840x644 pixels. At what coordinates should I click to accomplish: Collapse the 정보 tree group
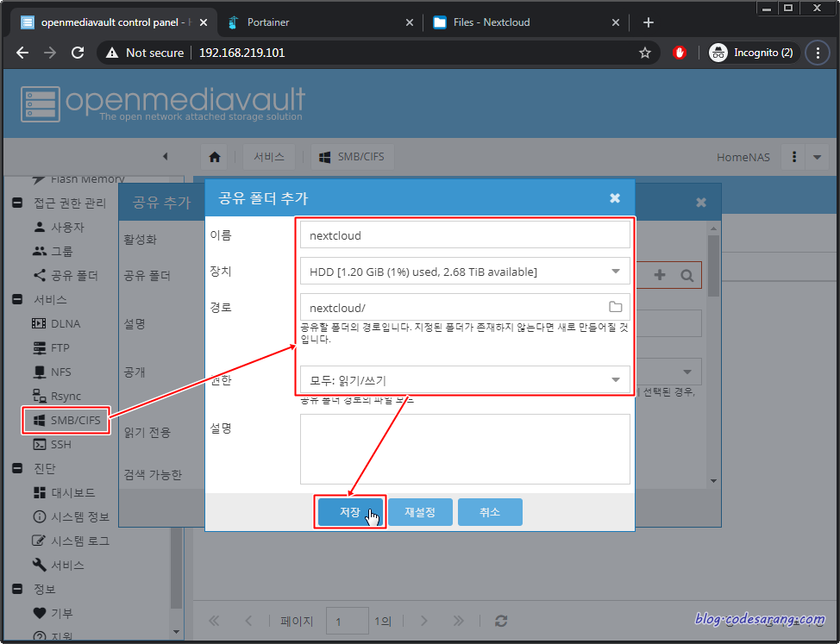tap(17, 589)
